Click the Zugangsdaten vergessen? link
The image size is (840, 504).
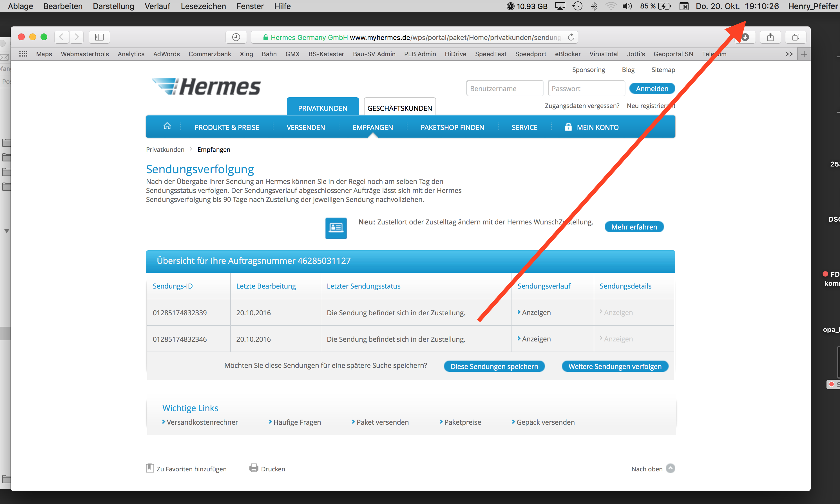pyautogui.click(x=582, y=106)
